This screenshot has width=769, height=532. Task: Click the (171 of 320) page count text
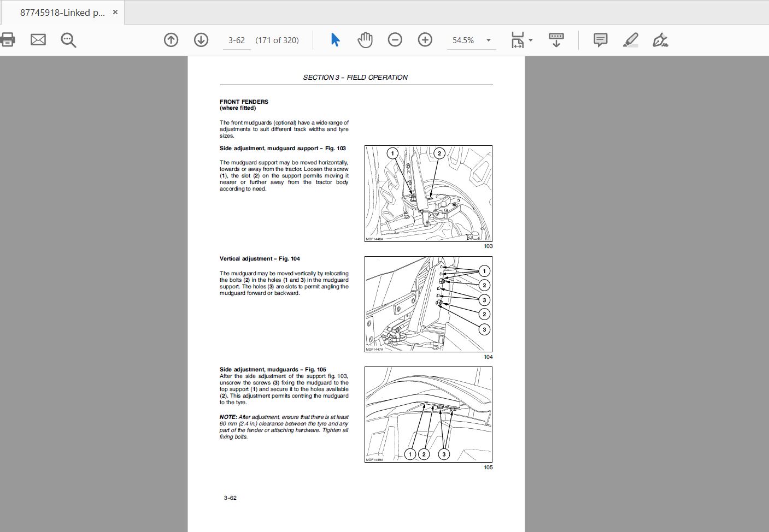(x=277, y=40)
